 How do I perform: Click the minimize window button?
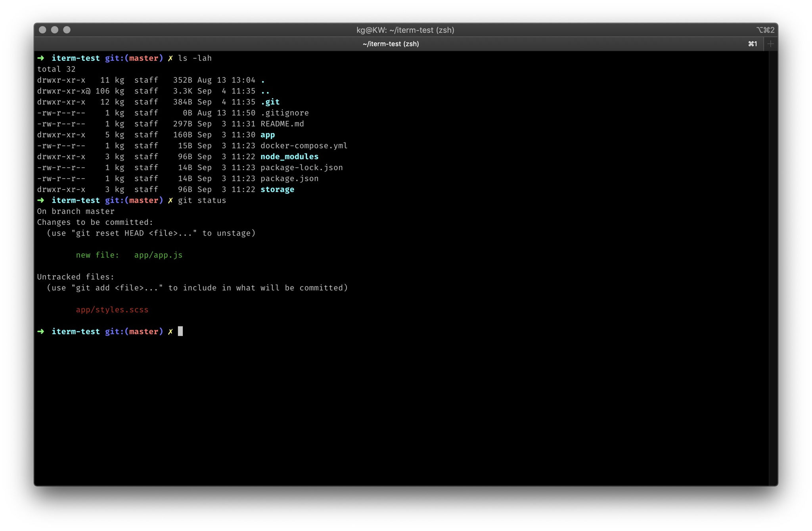coord(55,30)
